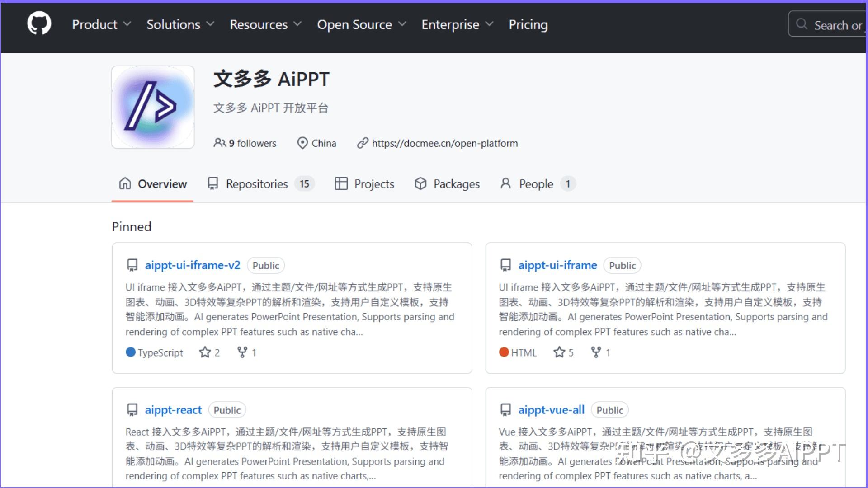Screen dimensions: 868x488
Task: Click the 文多多 AiPPT organization avatar
Action: click(x=152, y=107)
